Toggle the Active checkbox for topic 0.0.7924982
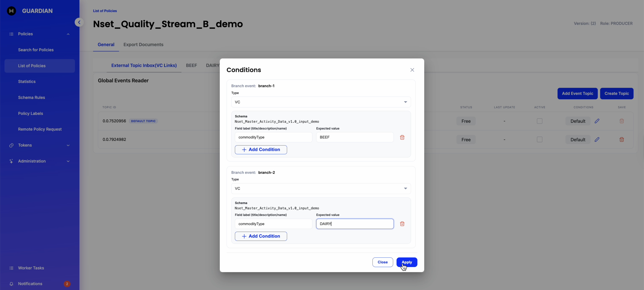644x290 pixels. coord(539,140)
